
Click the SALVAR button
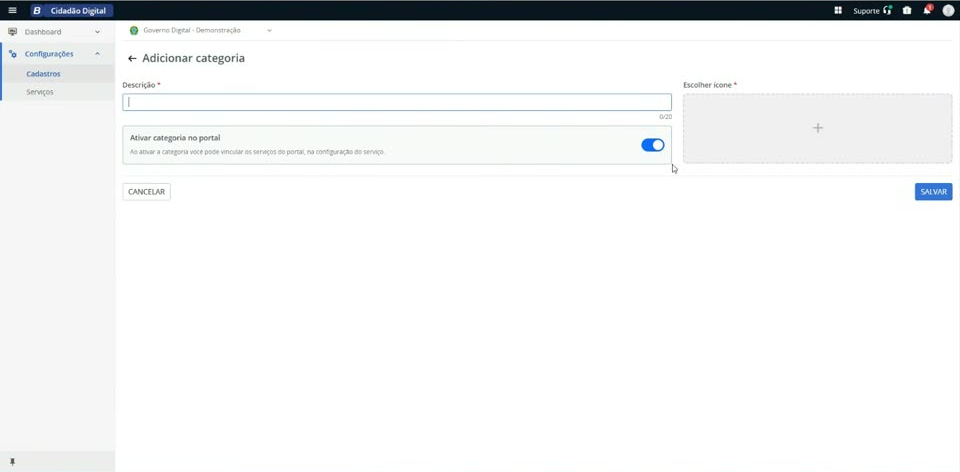[934, 192]
